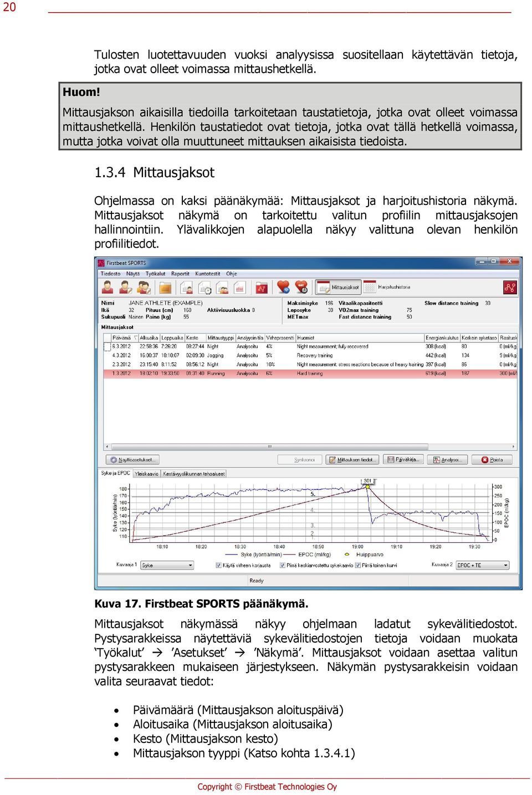Click the red graph toolbar icon

pos(262,288)
